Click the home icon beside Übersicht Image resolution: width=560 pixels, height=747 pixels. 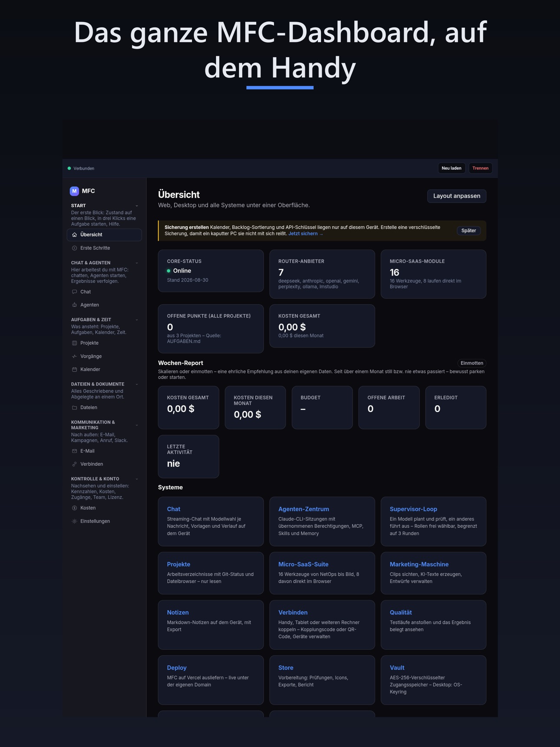pos(75,235)
